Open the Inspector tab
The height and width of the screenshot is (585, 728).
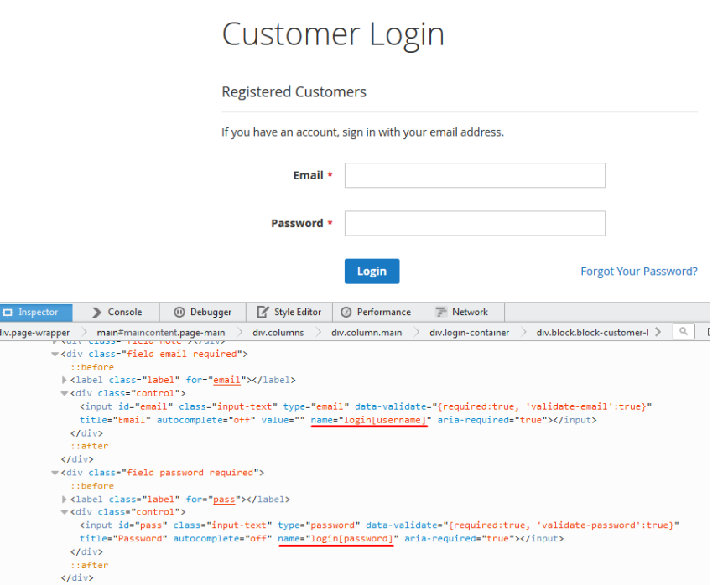[36, 313]
